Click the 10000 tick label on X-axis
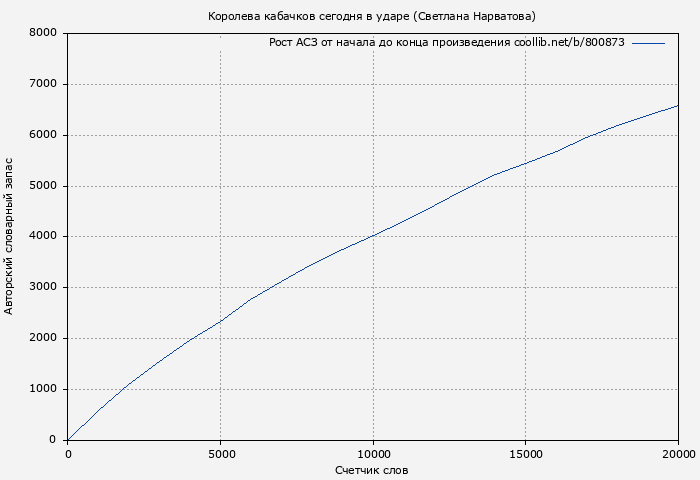This screenshot has height=480, width=700. point(373,454)
